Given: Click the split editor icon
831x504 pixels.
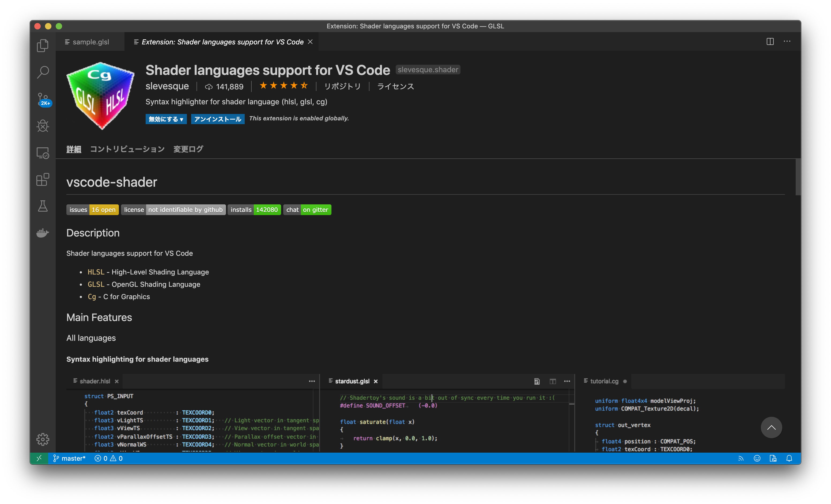Looking at the screenshot, I should (x=770, y=41).
